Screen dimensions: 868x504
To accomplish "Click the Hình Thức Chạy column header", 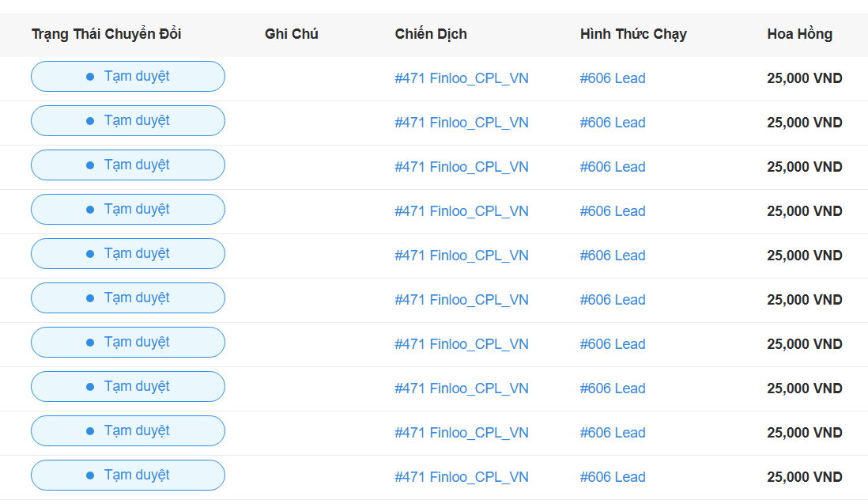I will tap(633, 34).
